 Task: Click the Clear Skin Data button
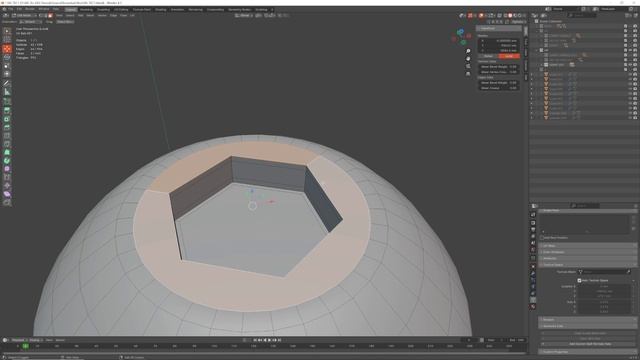(x=590, y=338)
